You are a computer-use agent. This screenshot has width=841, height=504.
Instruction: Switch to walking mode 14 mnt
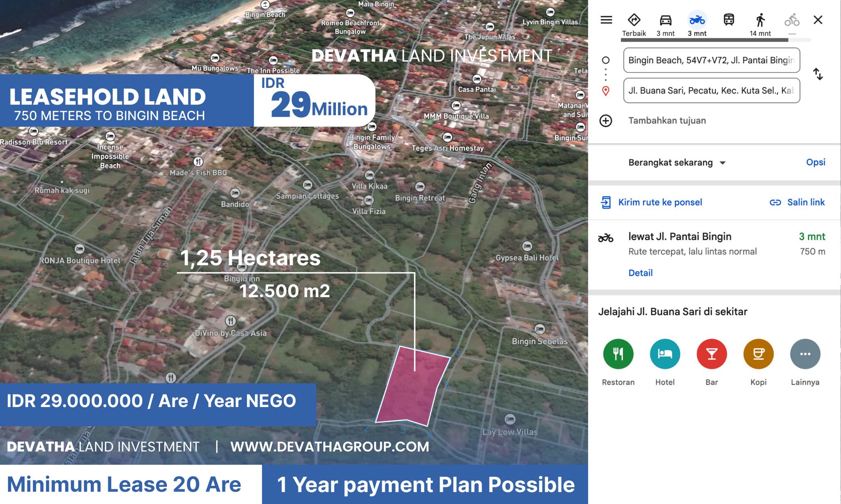click(760, 20)
